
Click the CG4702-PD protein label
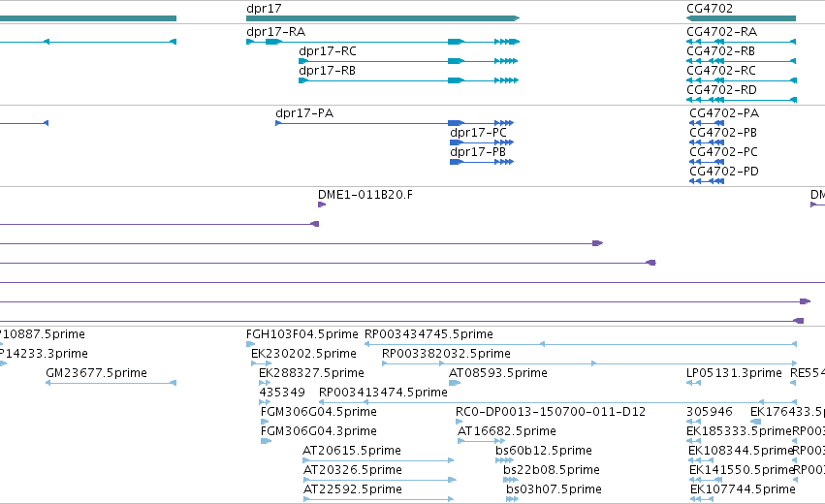click(x=724, y=172)
